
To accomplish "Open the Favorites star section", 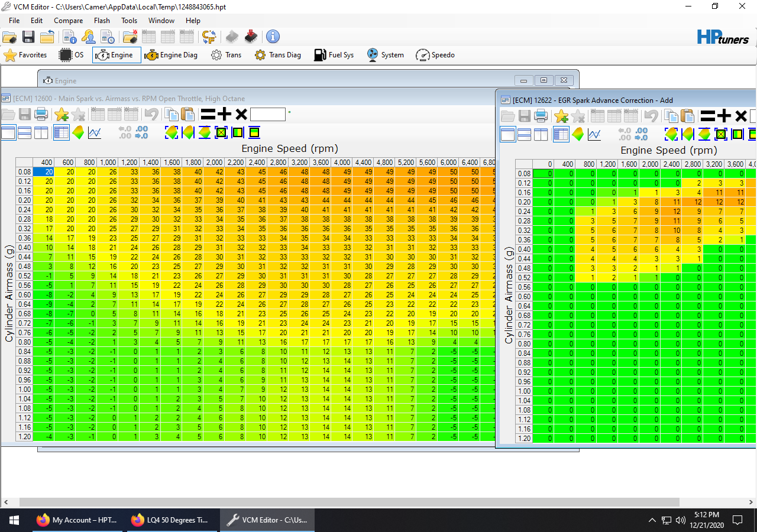I will 25,55.
